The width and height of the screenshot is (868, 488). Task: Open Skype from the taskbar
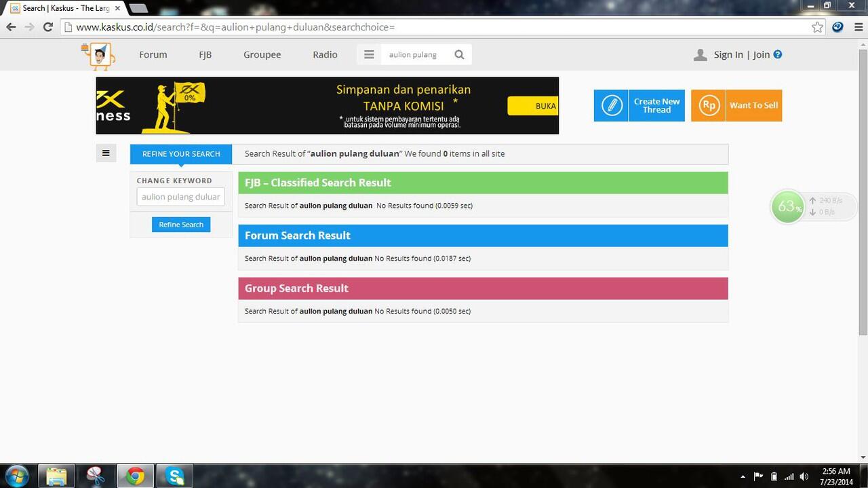pos(175,476)
